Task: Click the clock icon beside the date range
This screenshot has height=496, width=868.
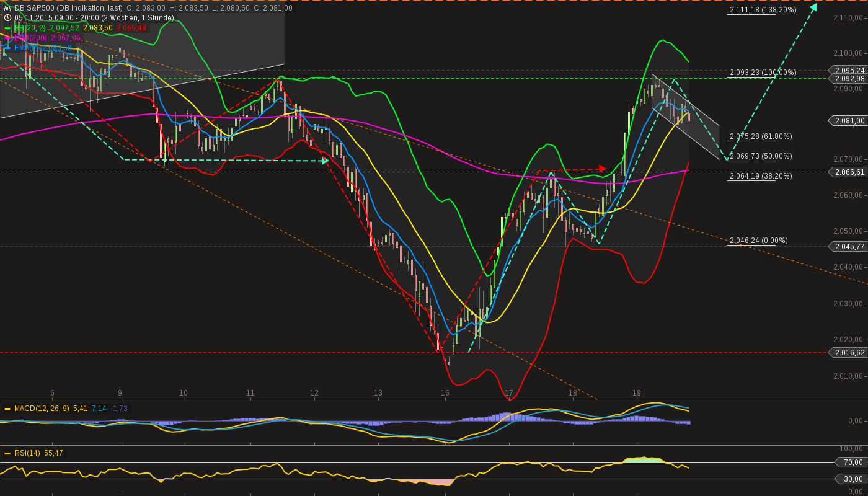Action: [8, 18]
